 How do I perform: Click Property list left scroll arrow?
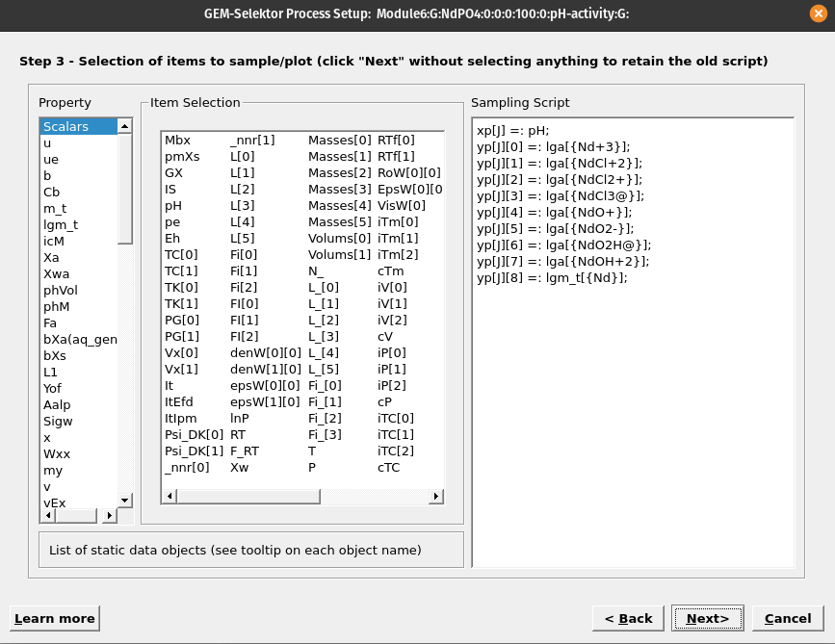click(x=48, y=515)
